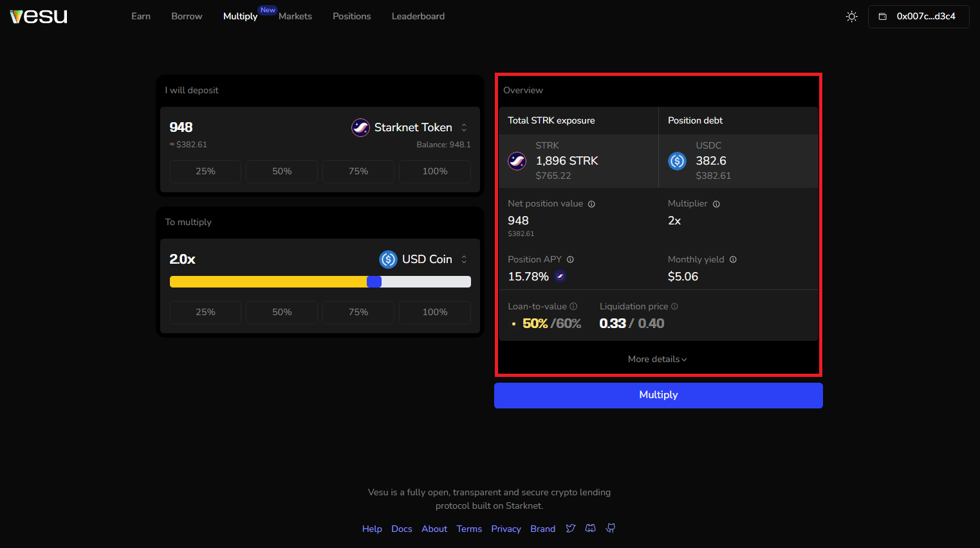Go to the Borrow tab
Viewport: 980px width, 548px height.
tap(187, 16)
